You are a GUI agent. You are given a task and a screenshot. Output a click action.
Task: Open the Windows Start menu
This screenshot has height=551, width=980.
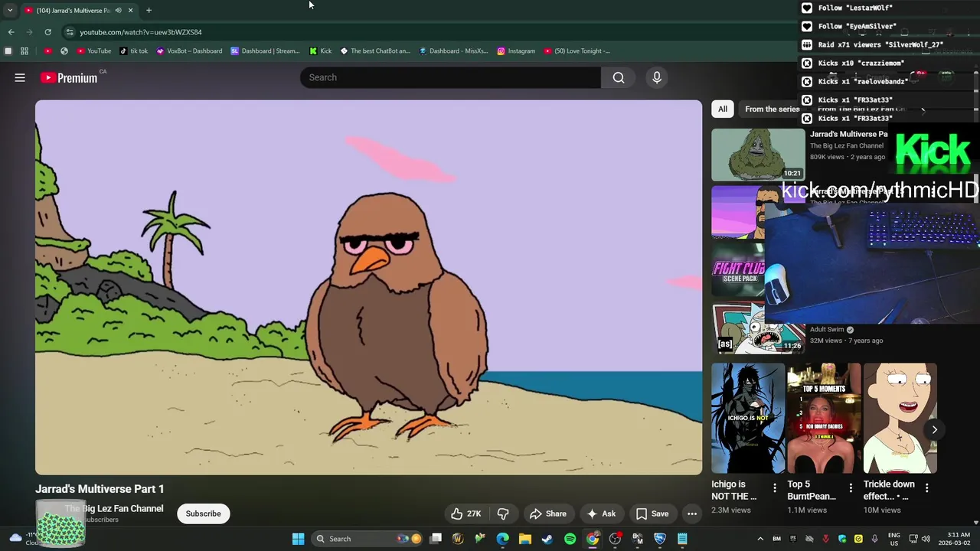click(x=298, y=539)
